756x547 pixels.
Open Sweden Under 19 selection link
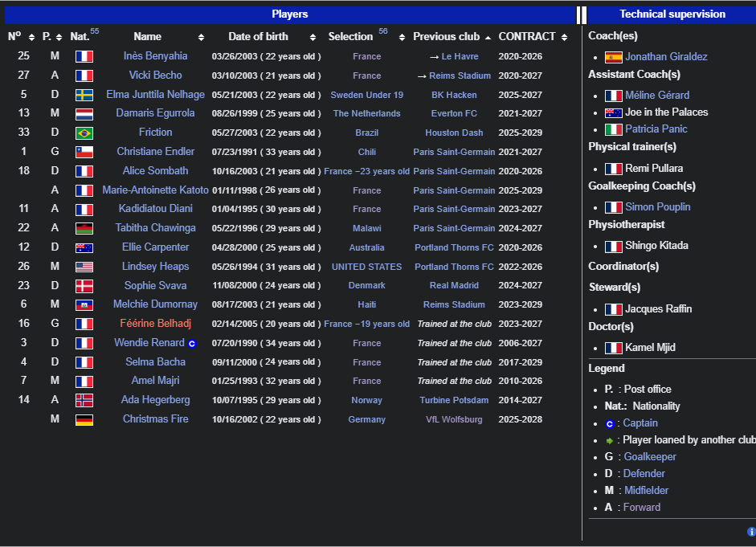pyautogui.click(x=366, y=95)
